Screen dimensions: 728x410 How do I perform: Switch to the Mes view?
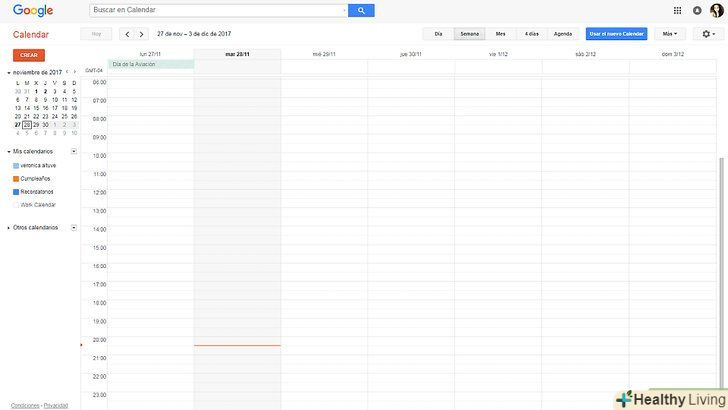pos(500,34)
